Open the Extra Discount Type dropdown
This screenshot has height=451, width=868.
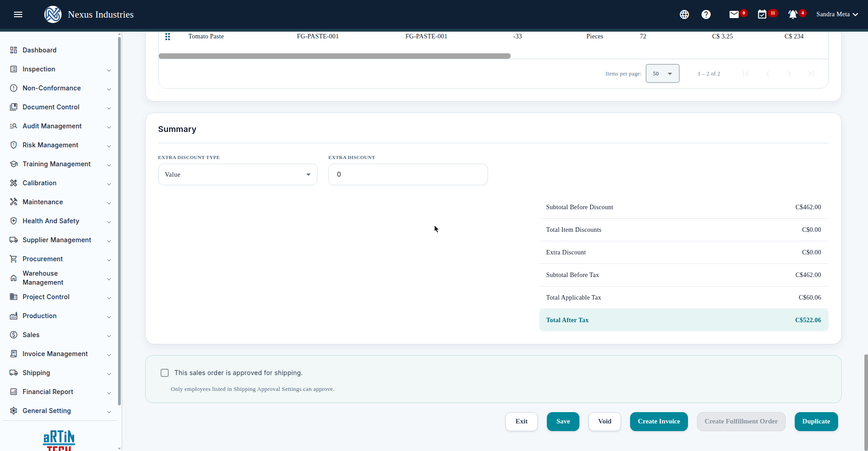[237, 174]
